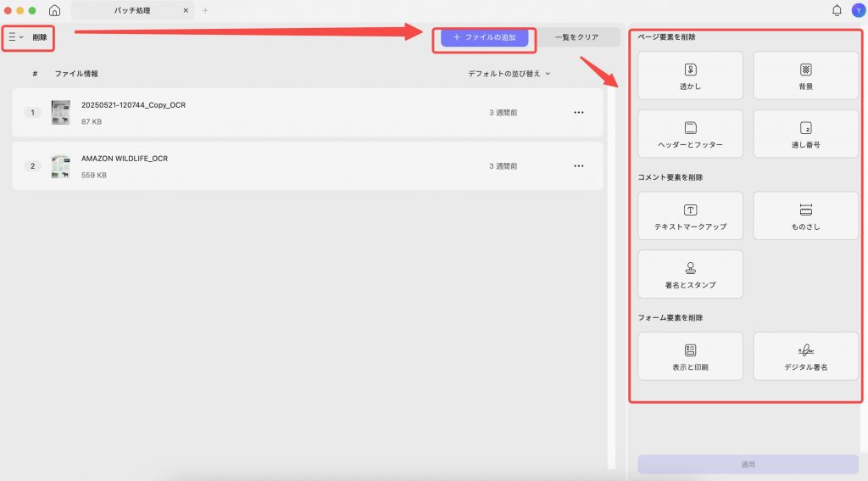Choose 表示と印刷 form removal option

[690, 356]
